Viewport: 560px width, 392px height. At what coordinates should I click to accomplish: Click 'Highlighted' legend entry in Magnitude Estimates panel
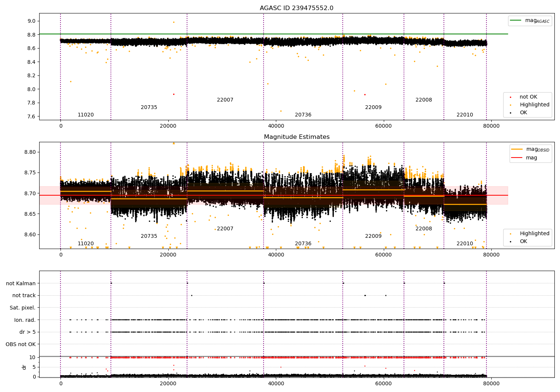tap(534, 234)
